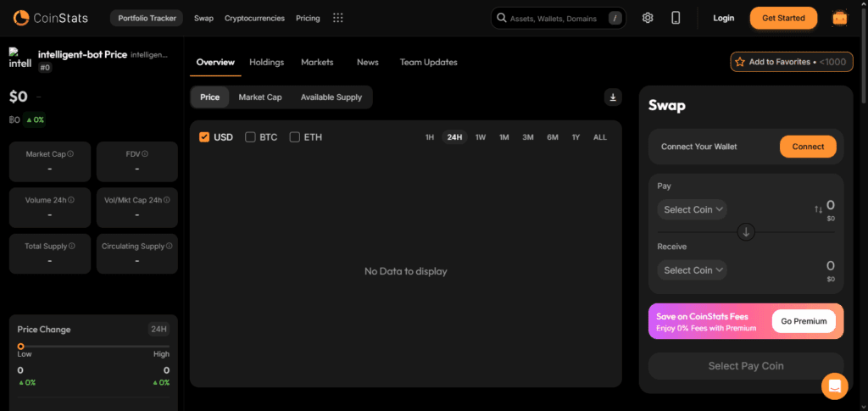Image resolution: width=868 pixels, height=411 pixels.
Task: Open the 24H selector in Price Change
Action: (x=159, y=329)
